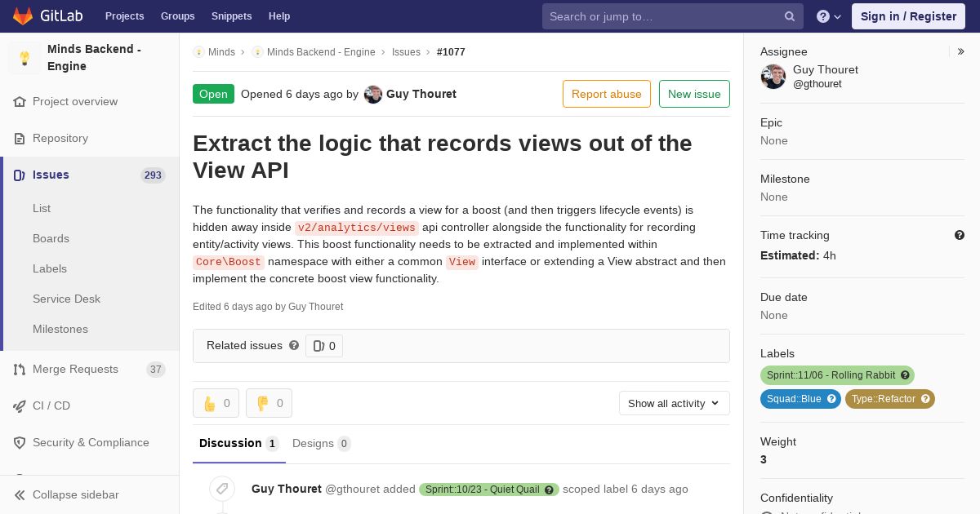Screen dimensions: 980x514
Task: Click the Issues sidebar icon
Action: tap(20, 175)
